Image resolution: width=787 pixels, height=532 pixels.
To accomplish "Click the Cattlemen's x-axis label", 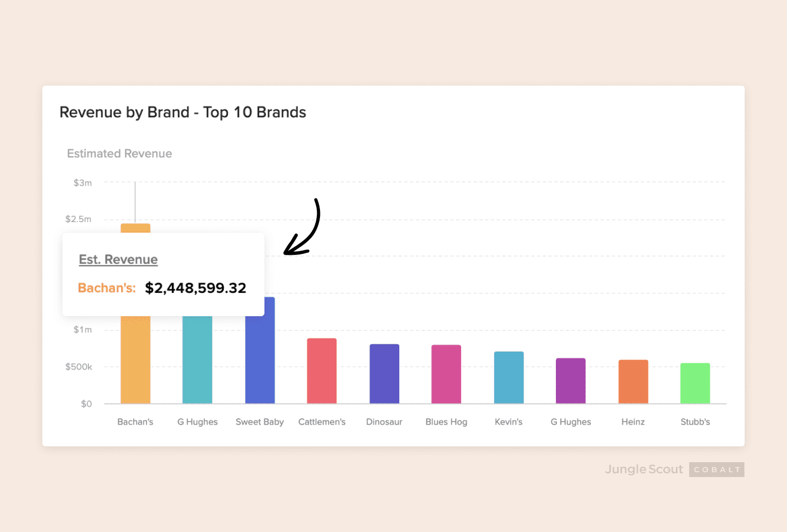I will (x=322, y=422).
